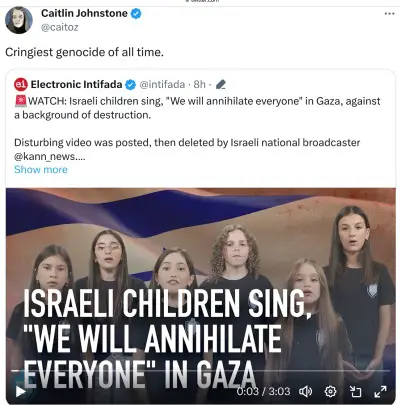Click the Electronic Intifada logo avatar

click(21, 84)
